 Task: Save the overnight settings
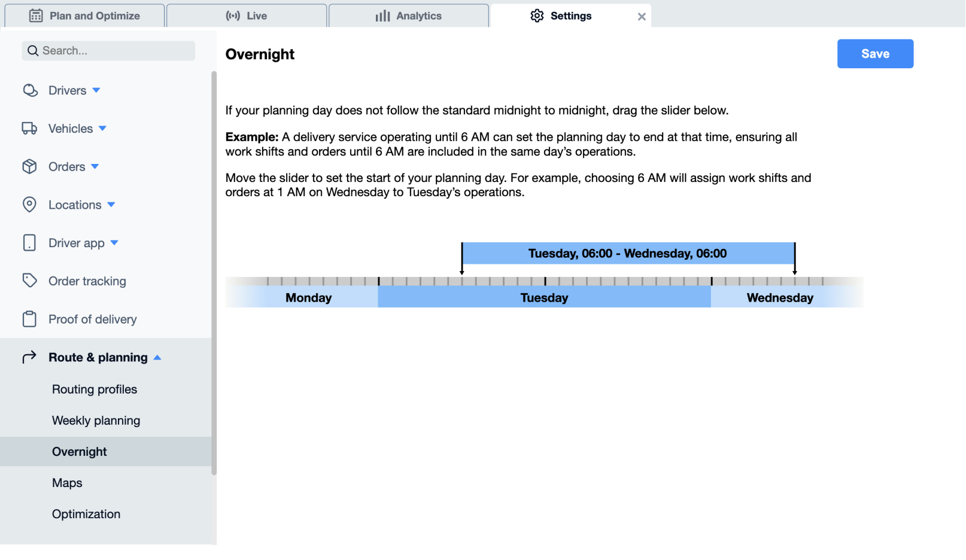coord(875,54)
